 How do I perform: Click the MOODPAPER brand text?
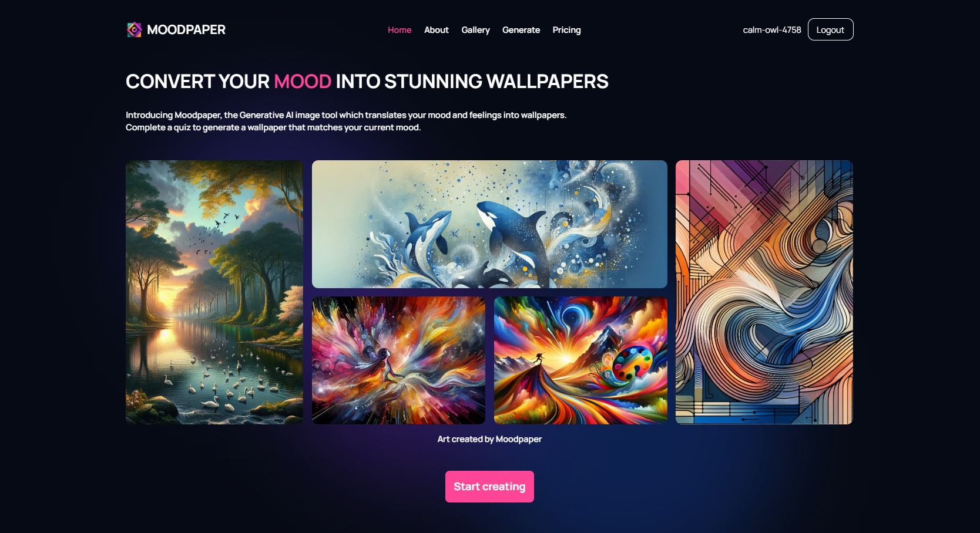tap(186, 30)
